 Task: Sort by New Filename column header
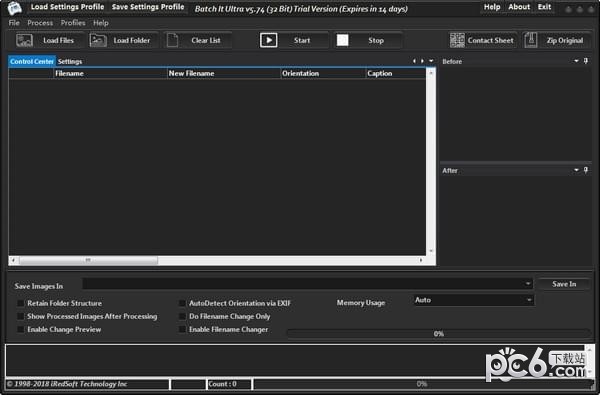click(x=224, y=73)
